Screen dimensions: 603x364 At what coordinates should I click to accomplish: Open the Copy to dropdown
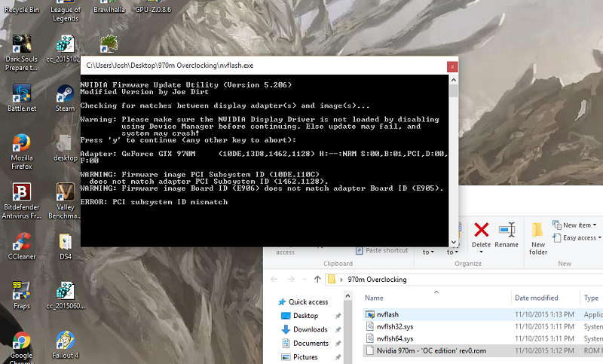coord(452,252)
